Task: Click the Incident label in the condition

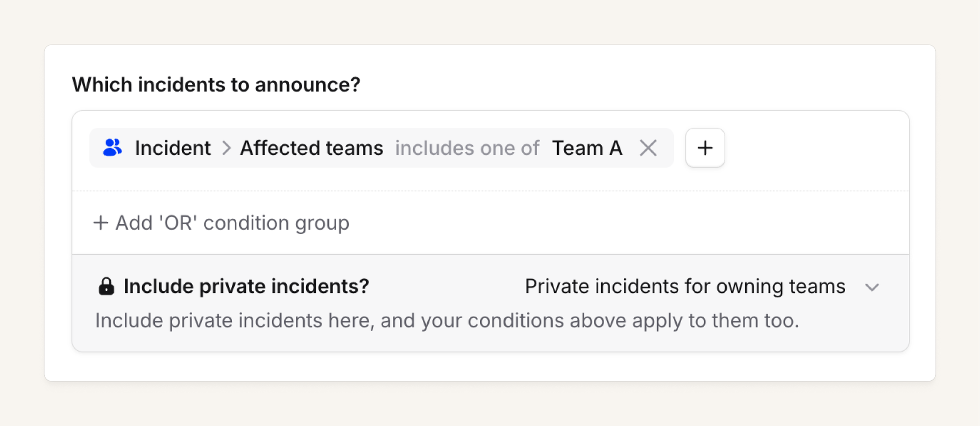Action: point(172,148)
